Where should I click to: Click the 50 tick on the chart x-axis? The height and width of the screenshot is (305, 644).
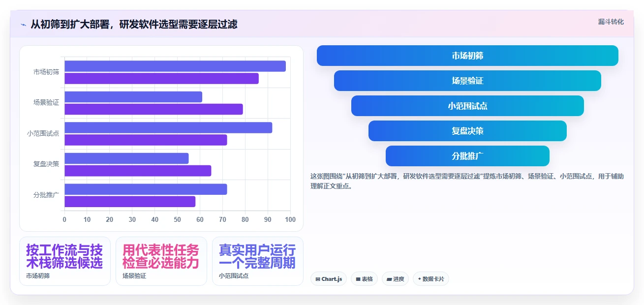(178, 219)
